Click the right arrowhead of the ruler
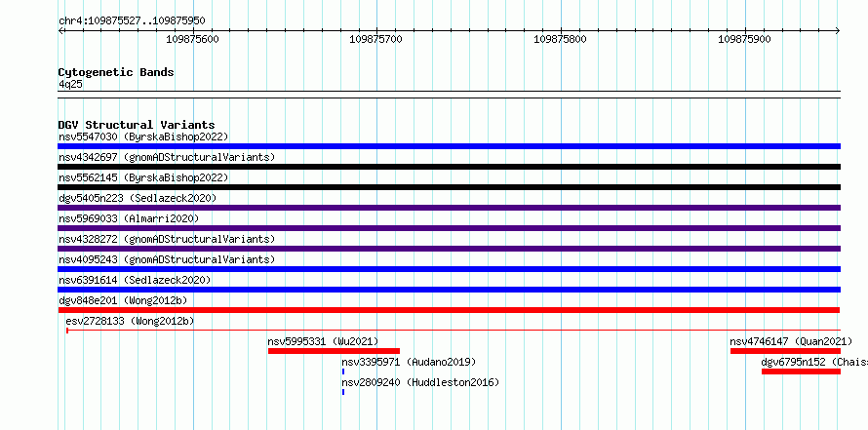868x430 pixels. point(838,30)
